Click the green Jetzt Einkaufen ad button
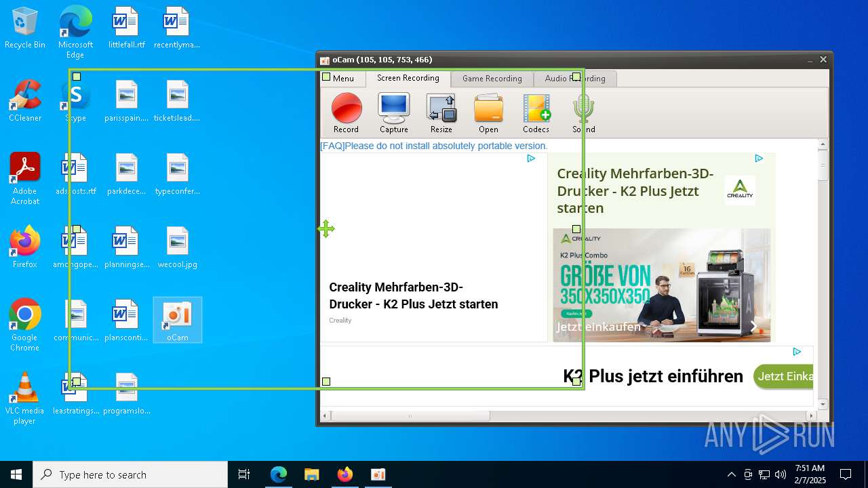The image size is (868, 488). (x=783, y=376)
